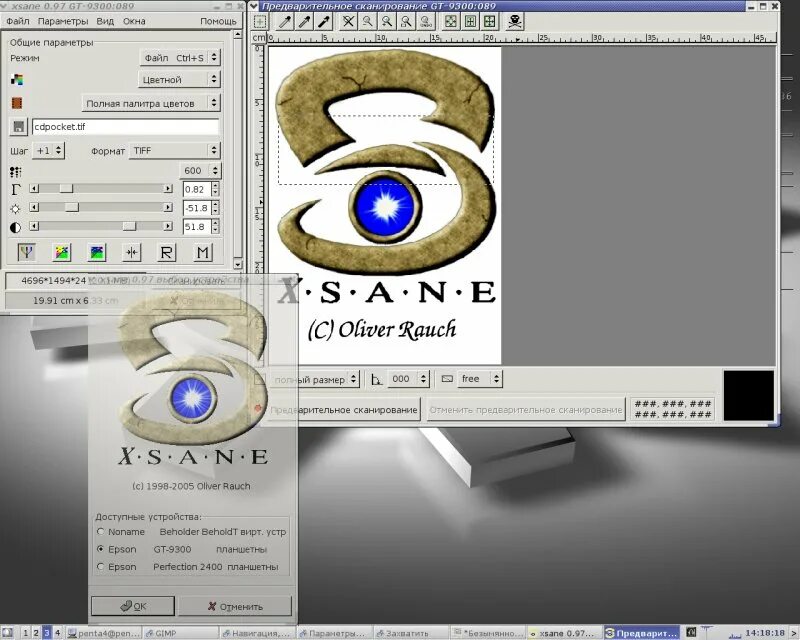Image resolution: width=800 pixels, height=640 pixels.
Task: Open the Помощь menu
Action: coord(218,21)
